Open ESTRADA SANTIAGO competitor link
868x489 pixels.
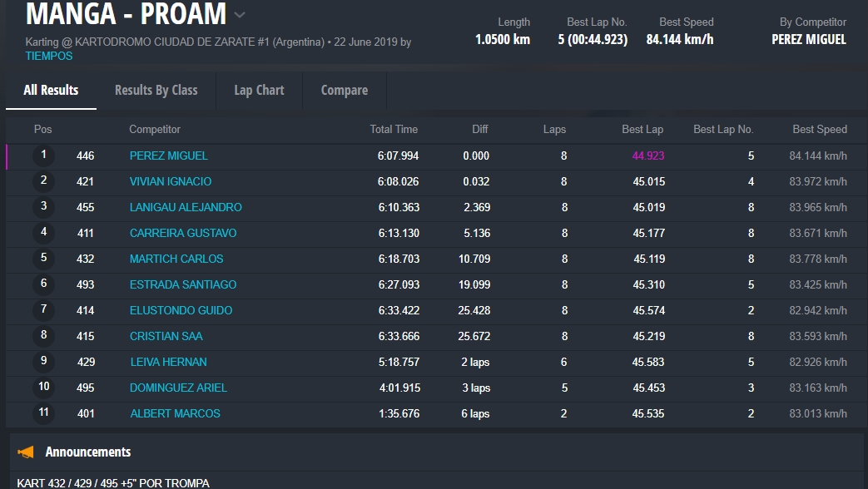click(183, 284)
